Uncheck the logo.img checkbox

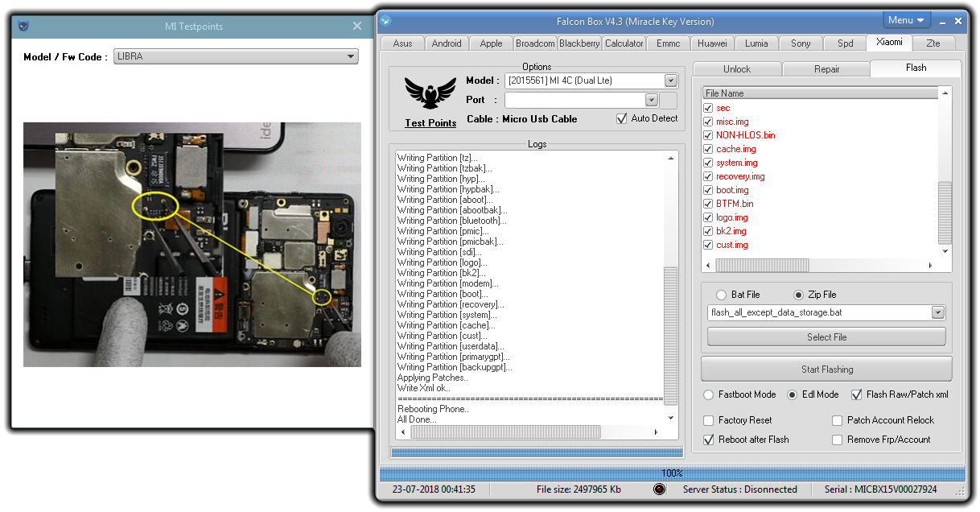708,217
